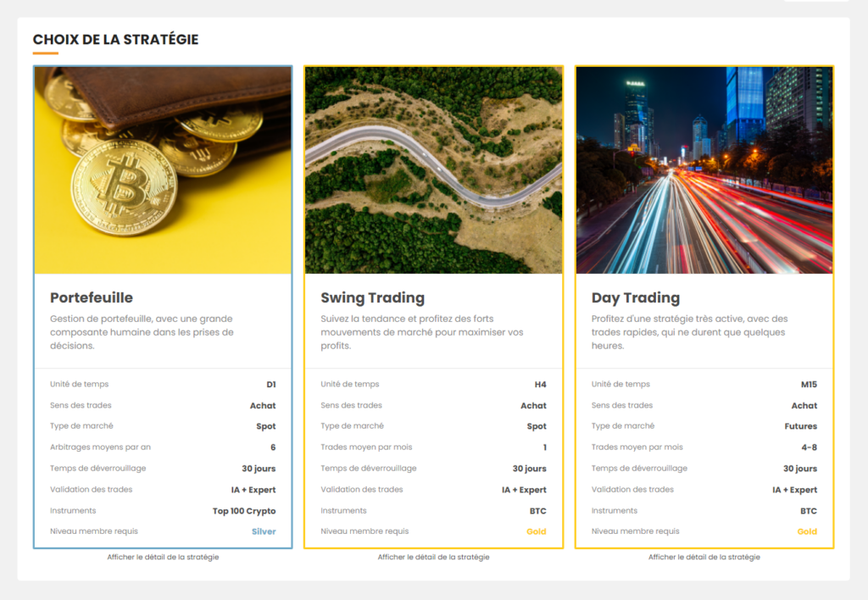Click 30 jours value in Day Trading card
The width and height of the screenshot is (868, 600).
click(x=800, y=469)
